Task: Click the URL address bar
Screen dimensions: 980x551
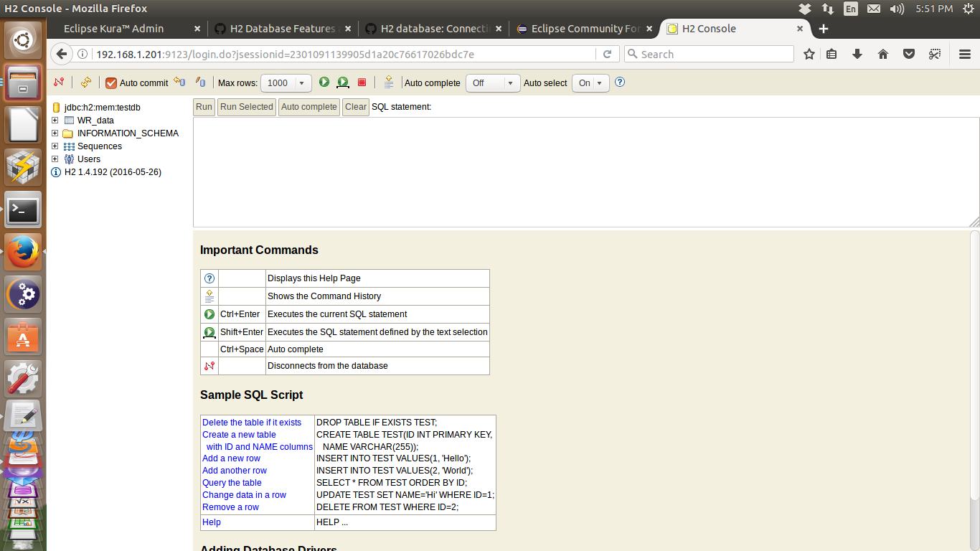Action: pos(344,54)
